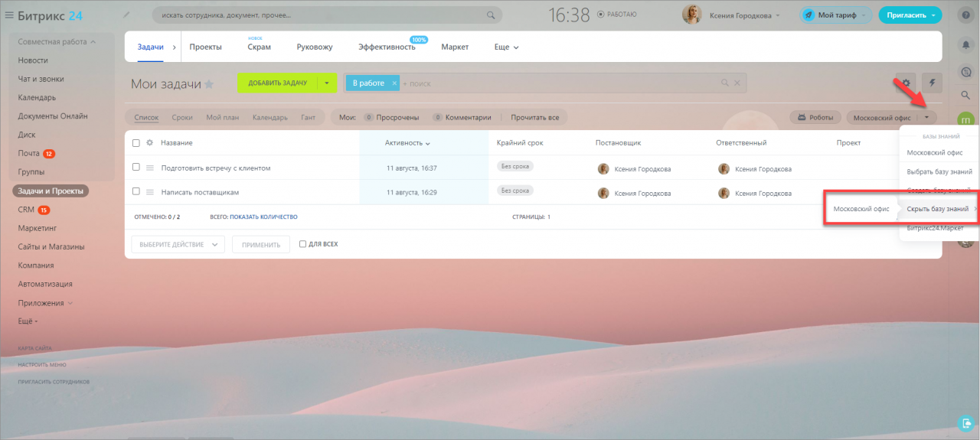Screen dimensions: 980x440
Task: Click the ПРИМЕНИТЬ button
Action: (261, 244)
